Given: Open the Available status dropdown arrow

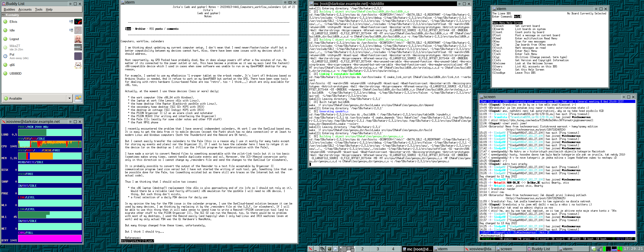Looking at the screenshot, I should pos(69,98).
